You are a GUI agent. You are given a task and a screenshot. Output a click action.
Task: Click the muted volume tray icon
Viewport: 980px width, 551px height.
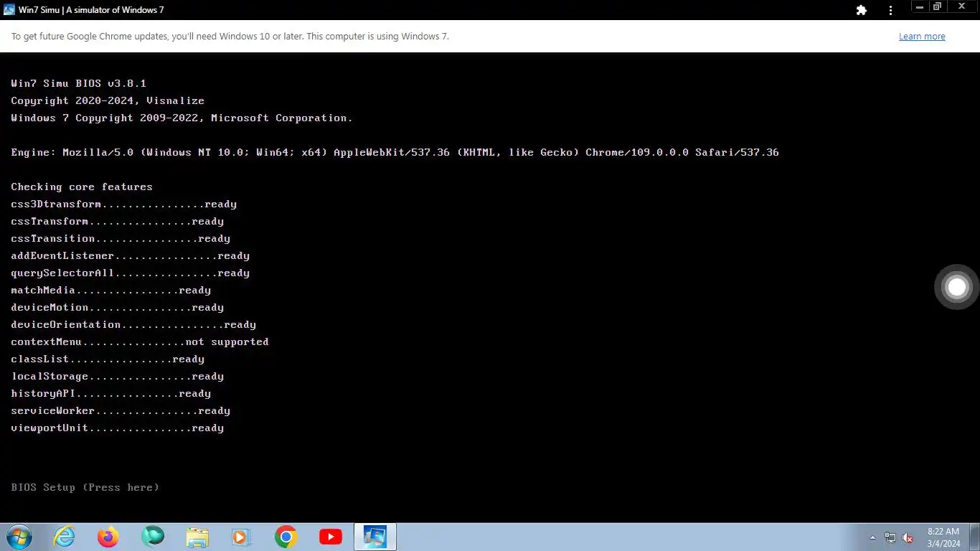point(908,537)
